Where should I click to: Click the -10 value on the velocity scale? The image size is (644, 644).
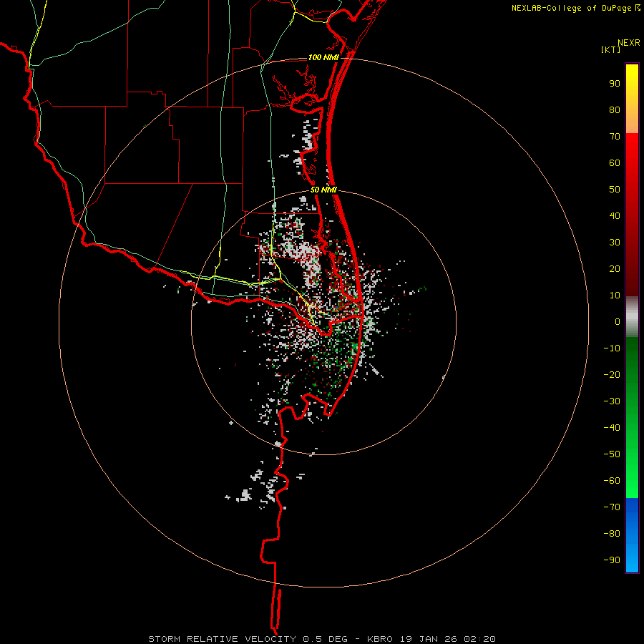[x=612, y=348]
